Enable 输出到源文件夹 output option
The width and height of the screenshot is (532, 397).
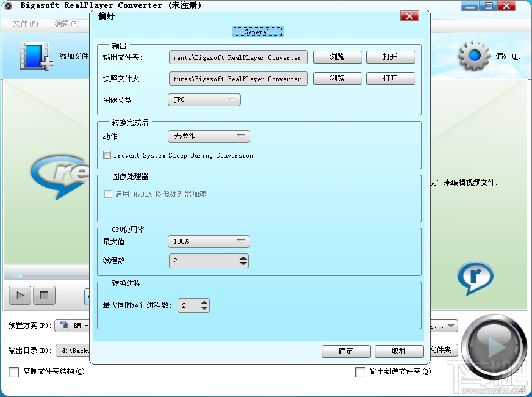tap(360, 371)
